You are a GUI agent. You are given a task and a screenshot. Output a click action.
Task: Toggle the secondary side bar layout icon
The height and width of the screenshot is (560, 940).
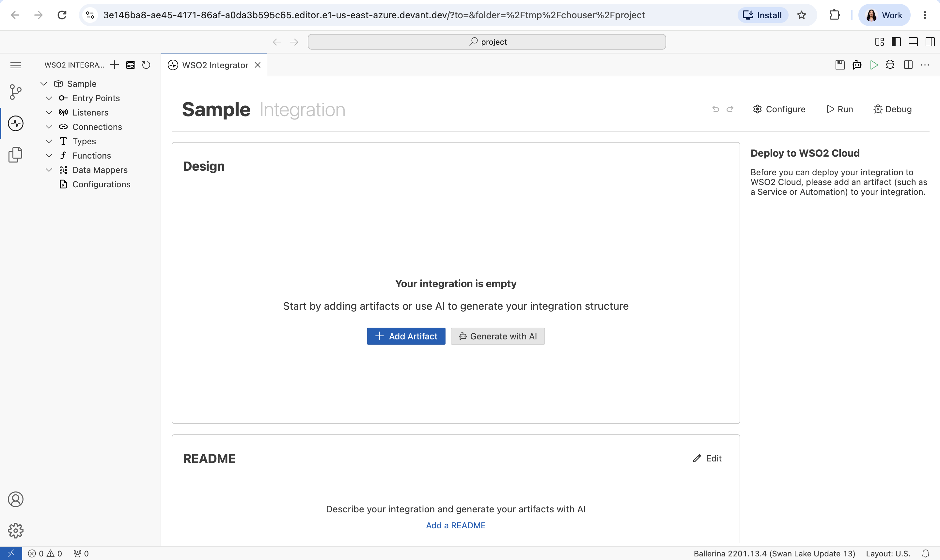[930, 42]
